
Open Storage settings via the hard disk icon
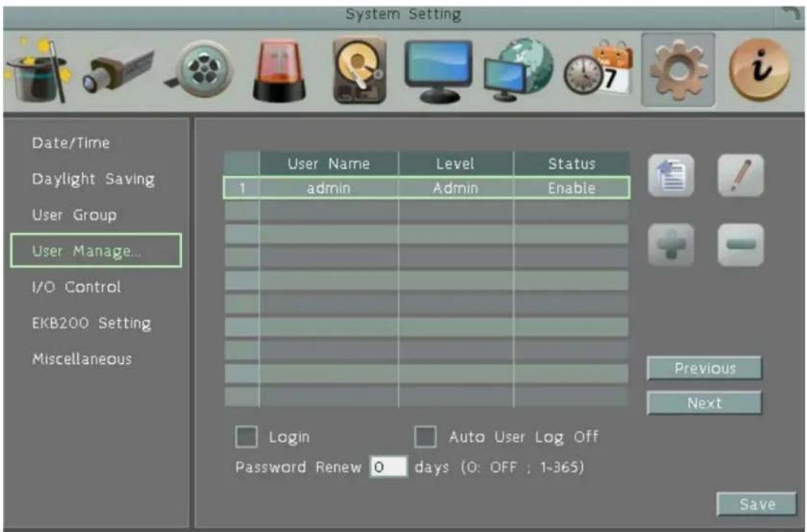[x=359, y=69]
